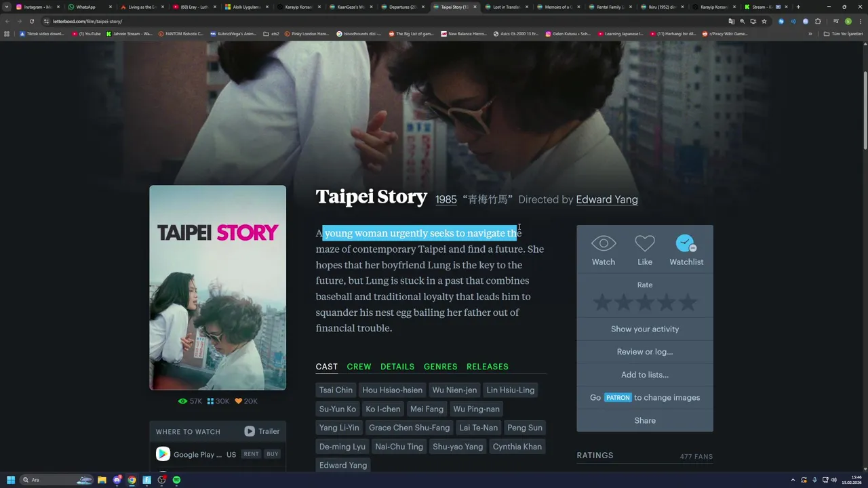Open a new tab with plus button
The image size is (868, 488).
(x=798, y=7)
